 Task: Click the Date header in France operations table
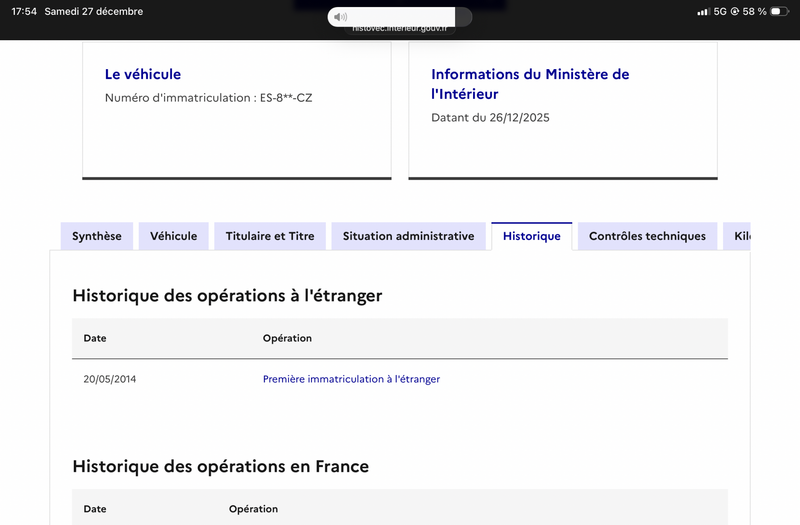coord(95,509)
